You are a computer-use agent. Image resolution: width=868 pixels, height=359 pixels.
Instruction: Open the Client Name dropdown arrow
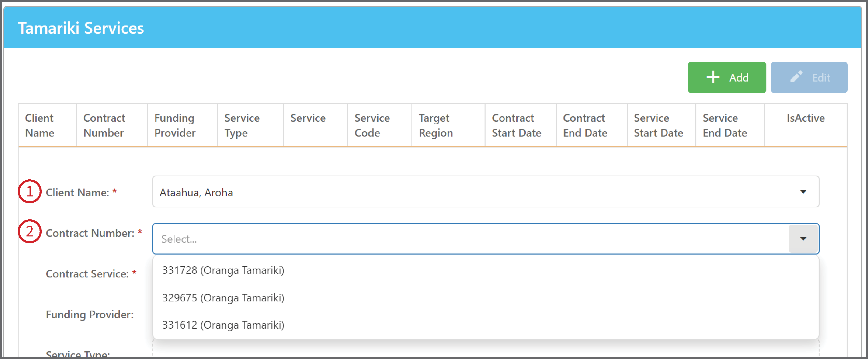(803, 191)
